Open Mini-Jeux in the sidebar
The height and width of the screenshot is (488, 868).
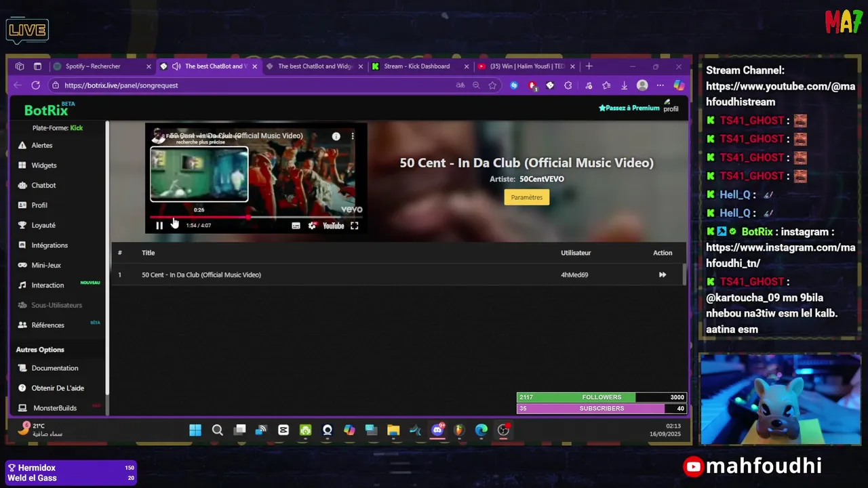(x=46, y=265)
